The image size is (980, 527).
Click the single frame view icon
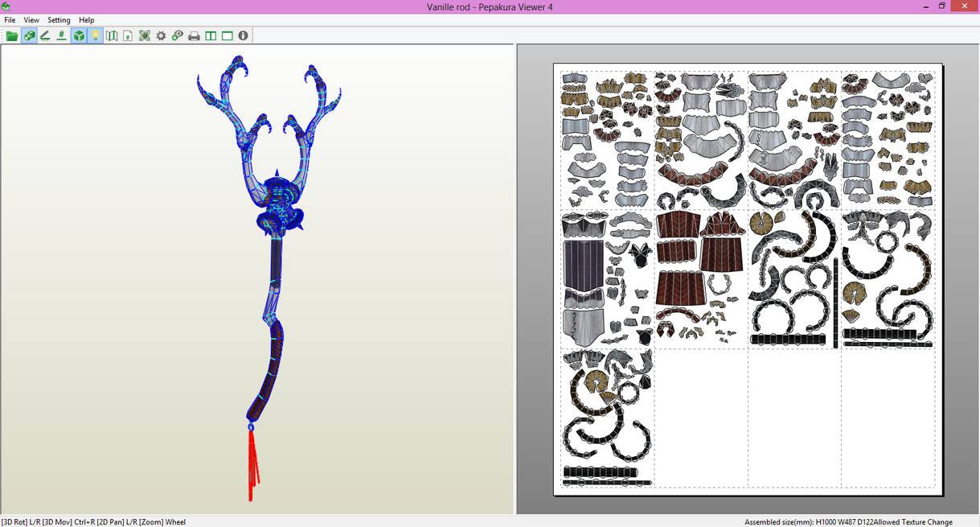[226, 35]
